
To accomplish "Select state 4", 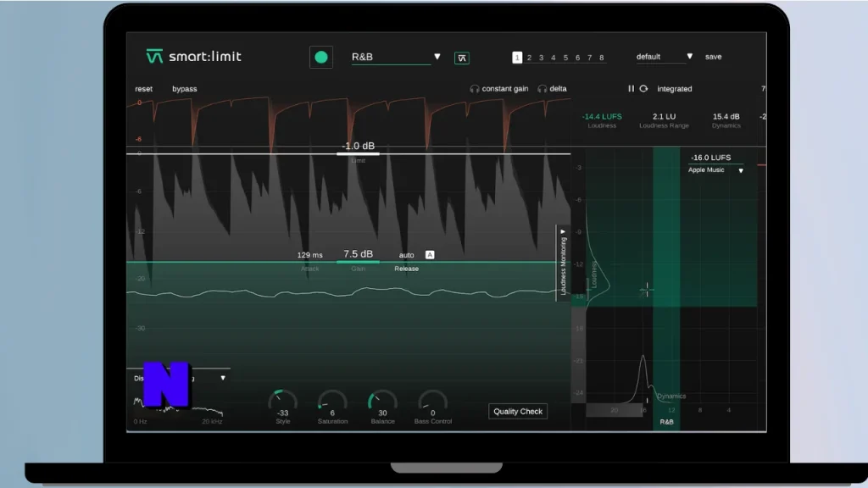I will point(553,58).
